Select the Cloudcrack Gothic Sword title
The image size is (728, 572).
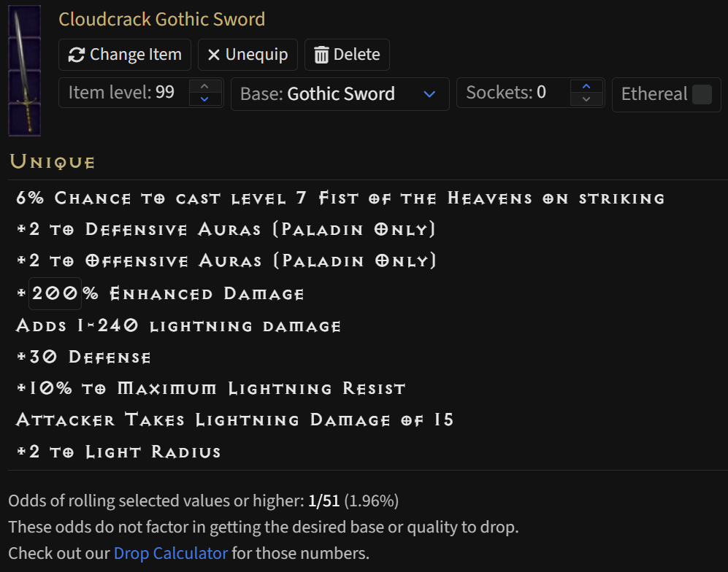tap(161, 19)
